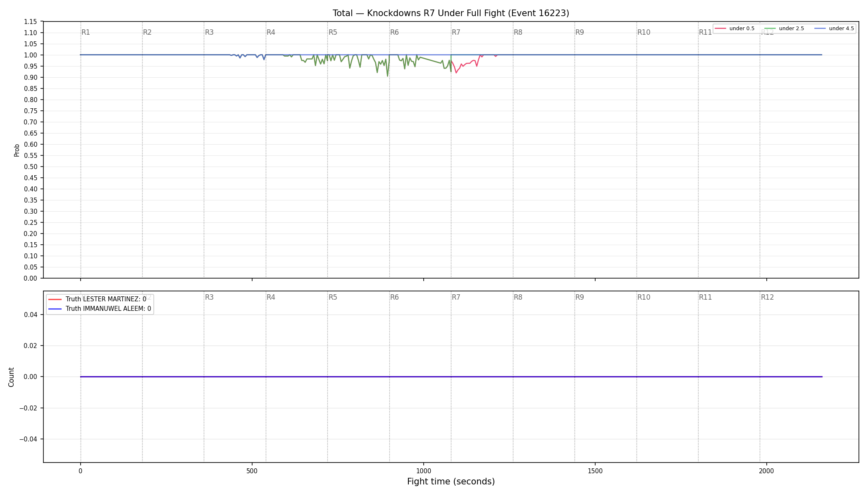Click the 'under 2.5' legend label
Screen dimensions: 868x496
click(x=792, y=29)
